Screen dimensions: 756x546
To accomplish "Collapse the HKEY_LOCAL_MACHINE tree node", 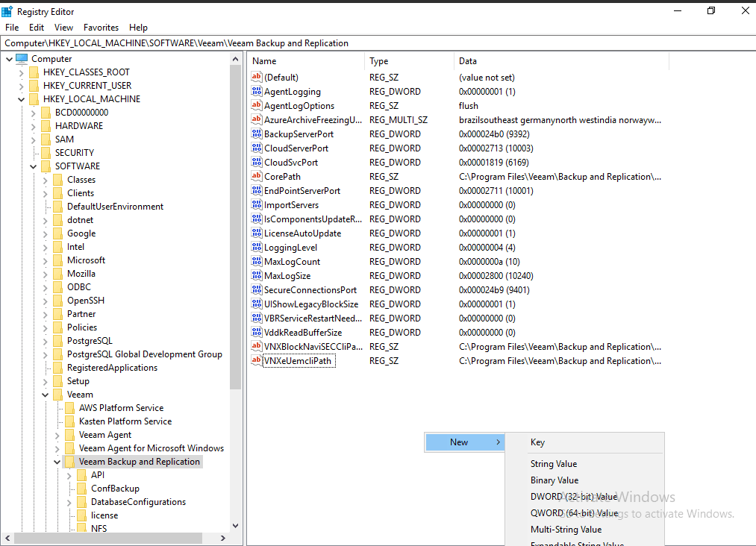I will (22, 99).
